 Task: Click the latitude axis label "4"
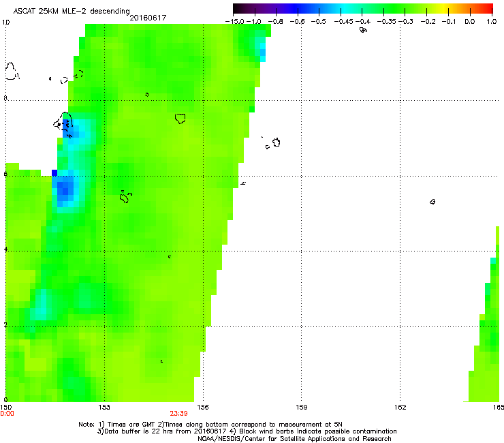tap(5, 249)
